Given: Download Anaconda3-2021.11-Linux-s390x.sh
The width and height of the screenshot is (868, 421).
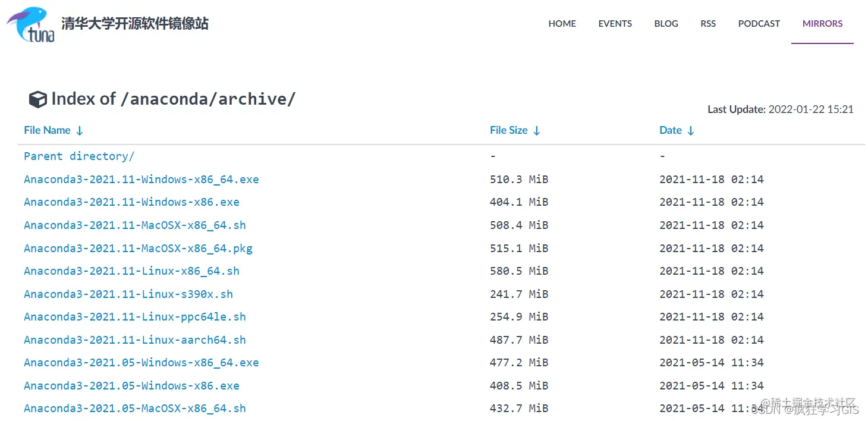Looking at the screenshot, I should point(128,294).
